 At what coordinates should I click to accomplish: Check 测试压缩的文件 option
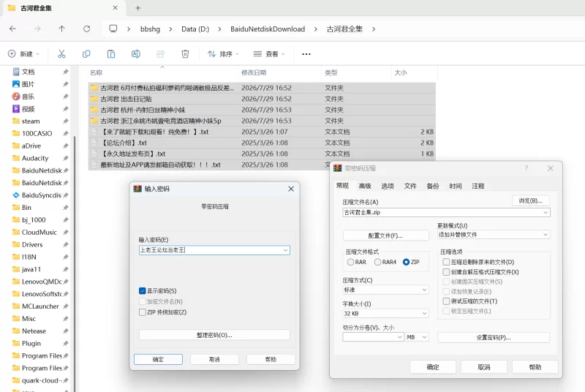click(x=446, y=301)
